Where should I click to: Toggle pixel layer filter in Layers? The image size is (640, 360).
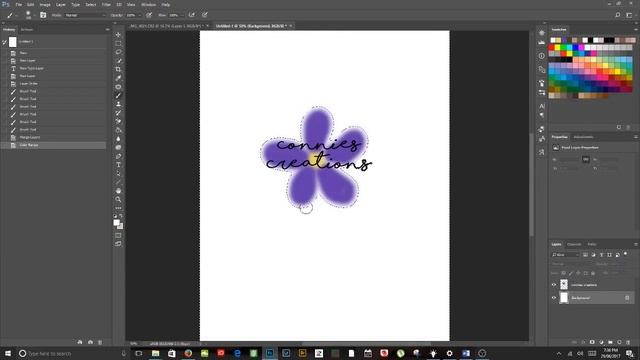coord(585,255)
